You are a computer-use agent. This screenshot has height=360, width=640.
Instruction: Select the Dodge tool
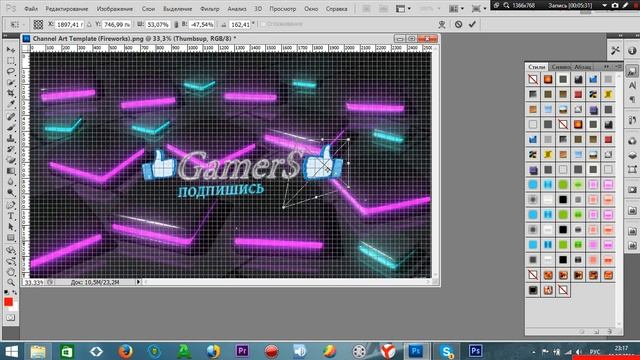point(11,193)
